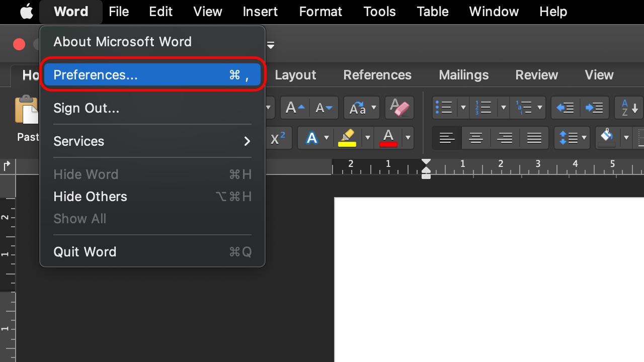Open the View menu in menu bar
Viewport: 644px width, 362px height.
click(208, 12)
